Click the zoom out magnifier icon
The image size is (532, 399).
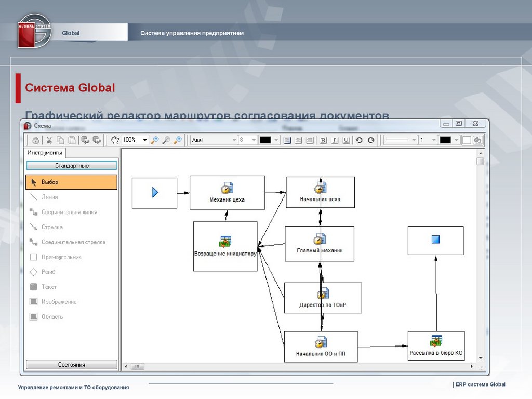[x=155, y=140]
